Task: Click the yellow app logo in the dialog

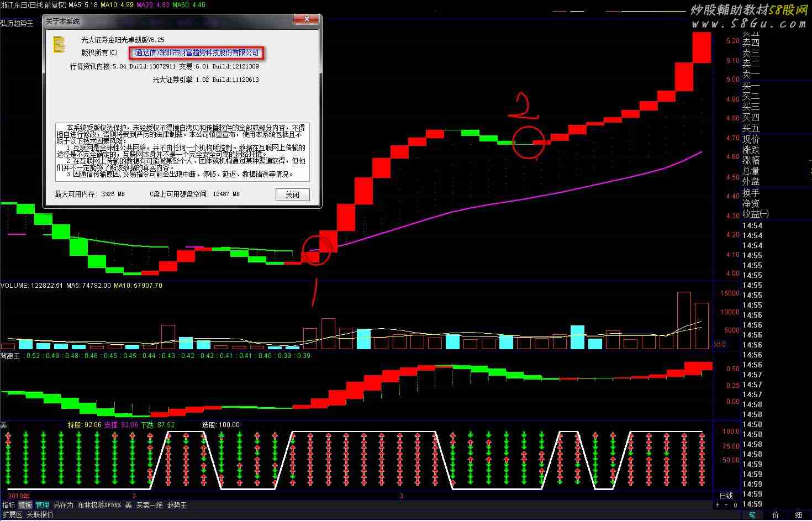Action: coord(59,45)
